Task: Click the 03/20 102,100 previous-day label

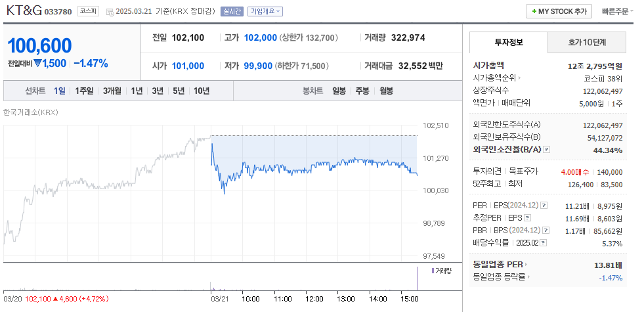Action: [x=56, y=299]
